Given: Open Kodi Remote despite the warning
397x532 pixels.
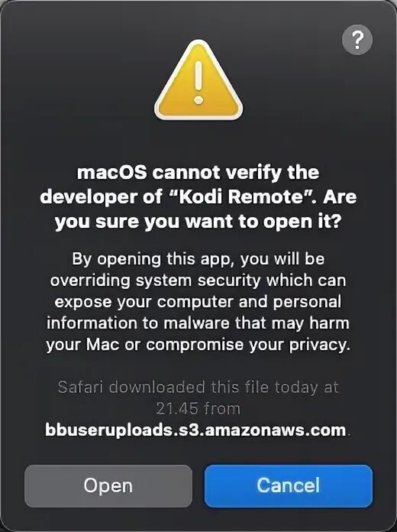Looking at the screenshot, I should 108,486.
